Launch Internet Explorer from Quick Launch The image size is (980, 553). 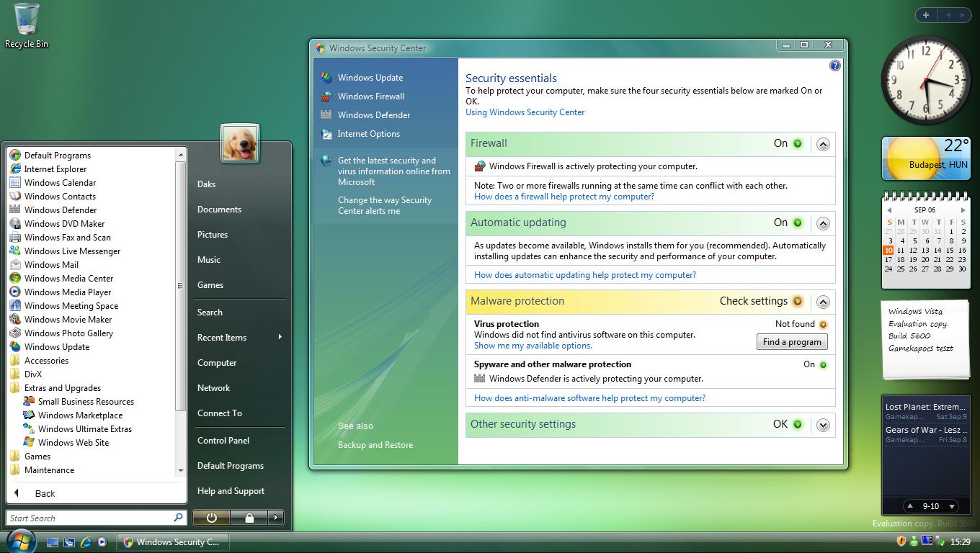pos(86,542)
